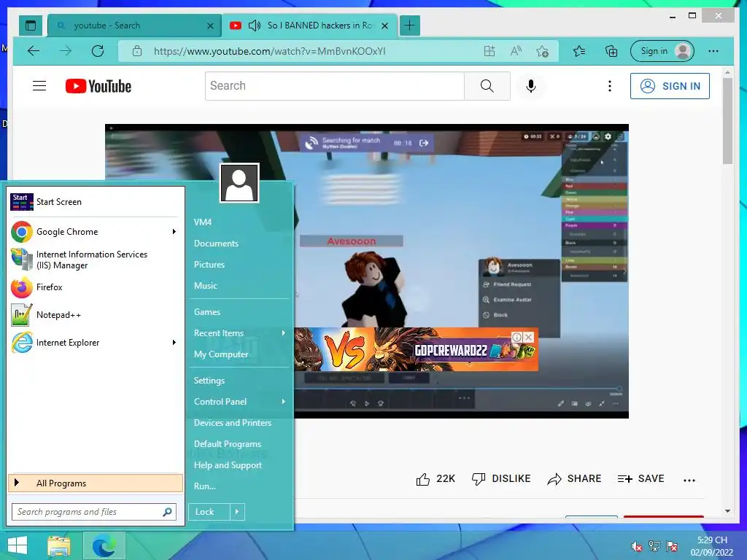Close the youtube - Search tab

[210, 26]
